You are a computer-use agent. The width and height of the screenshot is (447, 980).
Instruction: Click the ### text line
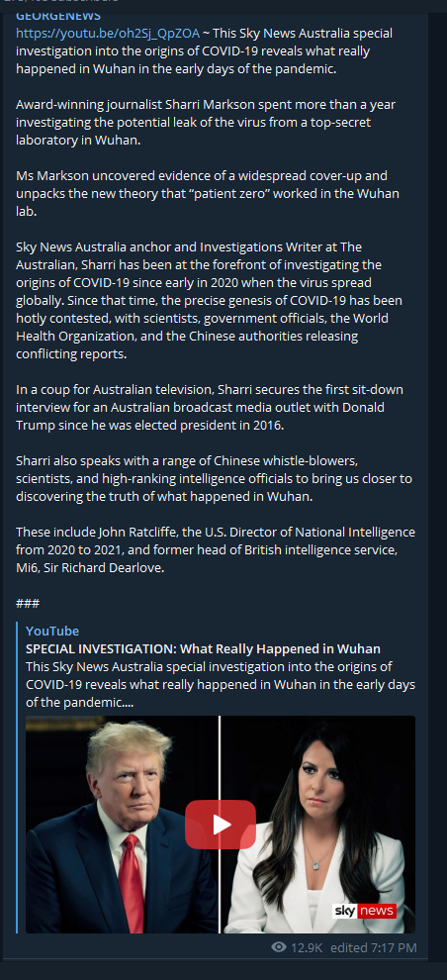click(x=28, y=603)
